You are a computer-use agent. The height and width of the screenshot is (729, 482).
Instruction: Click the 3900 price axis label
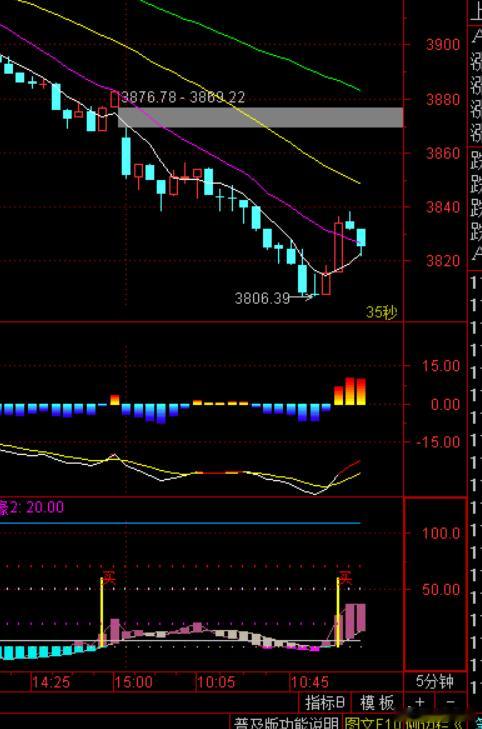pyautogui.click(x=443, y=45)
